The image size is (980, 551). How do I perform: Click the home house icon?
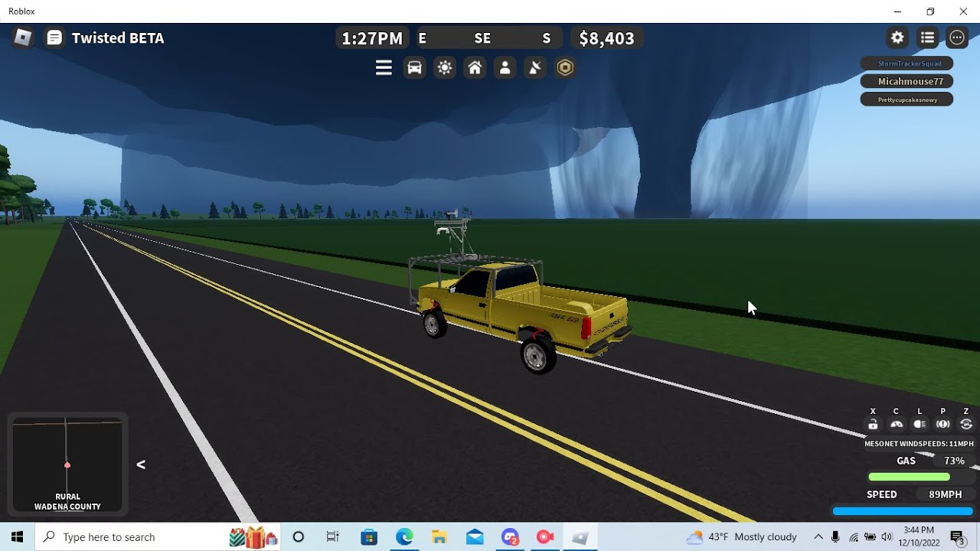pos(475,68)
